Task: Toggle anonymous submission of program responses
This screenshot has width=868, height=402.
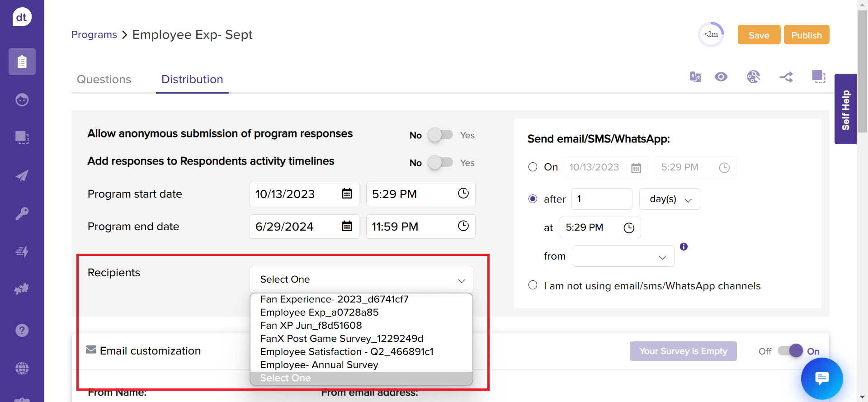Action: point(440,135)
